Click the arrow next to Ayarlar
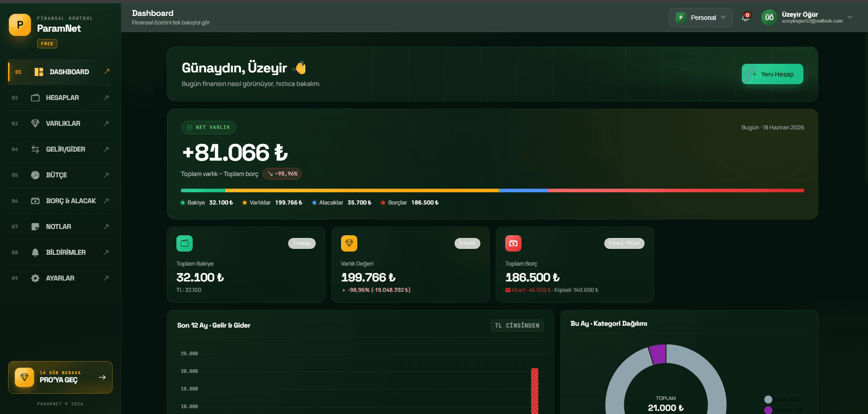This screenshot has height=414, width=868. pos(106,278)
